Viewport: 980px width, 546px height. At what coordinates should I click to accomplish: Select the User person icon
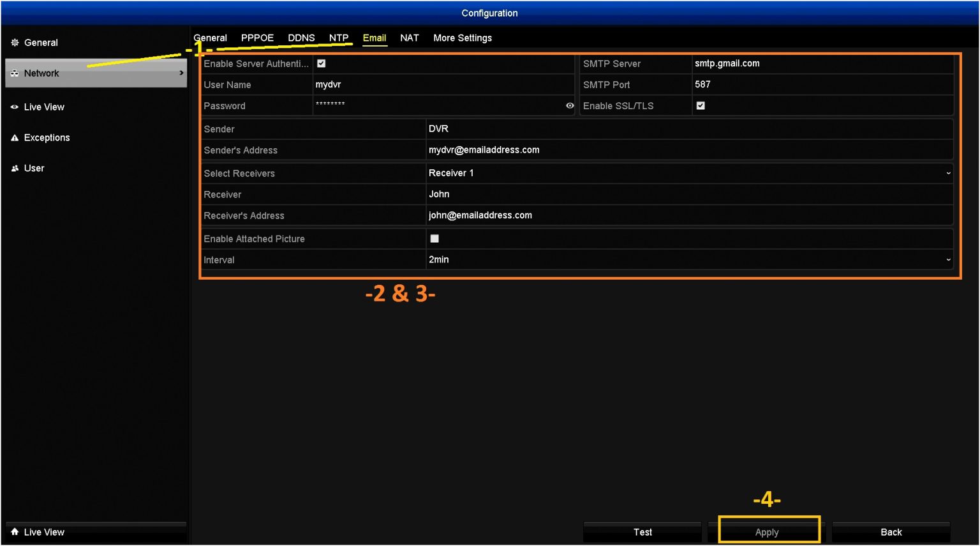coord(14,168)
